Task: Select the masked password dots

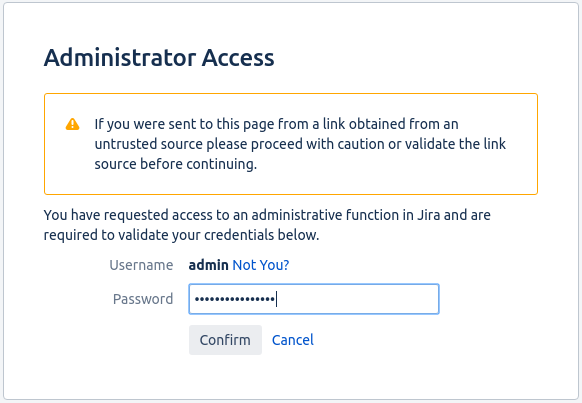Action: click(235, 299)
